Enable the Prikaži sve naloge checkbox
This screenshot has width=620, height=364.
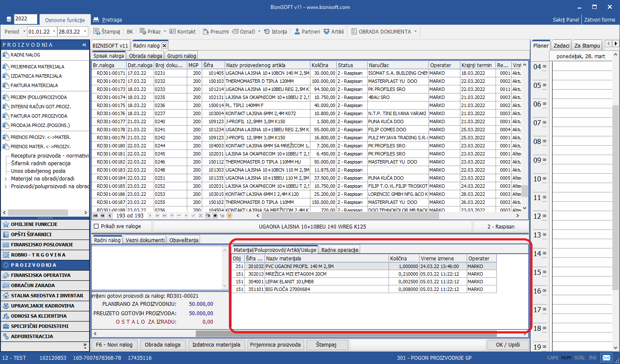coord(96,226)
